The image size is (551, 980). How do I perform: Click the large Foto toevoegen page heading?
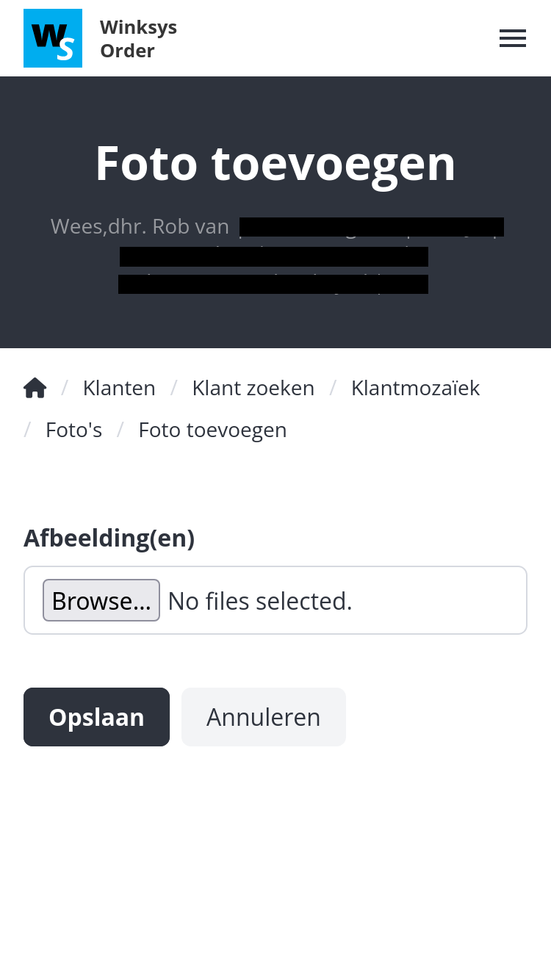275,163
